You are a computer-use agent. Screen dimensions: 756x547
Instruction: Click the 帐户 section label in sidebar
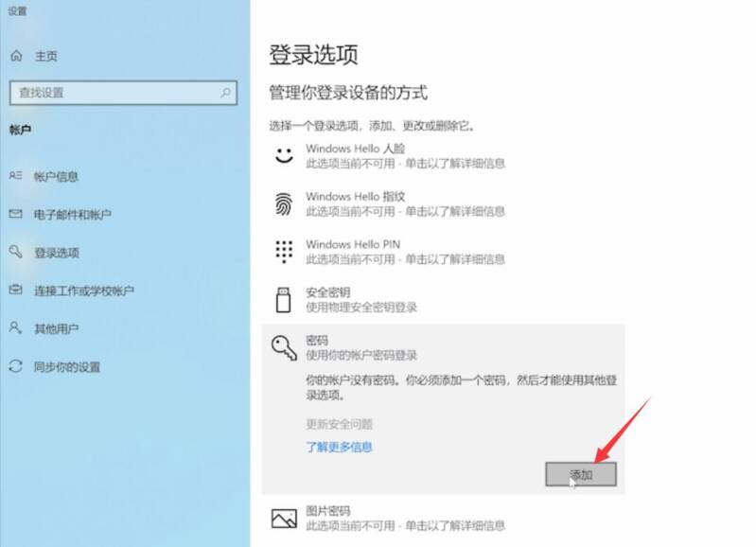point(20,130)
